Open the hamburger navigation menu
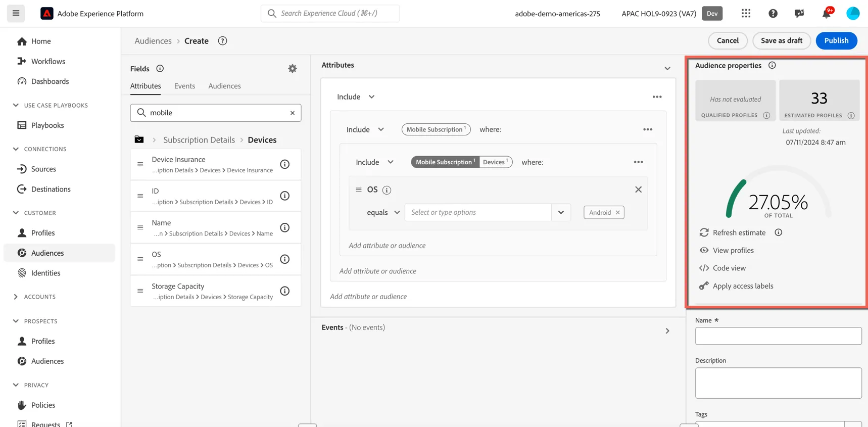Viewport: 868px width, 427px height. (x=16, y=14)
